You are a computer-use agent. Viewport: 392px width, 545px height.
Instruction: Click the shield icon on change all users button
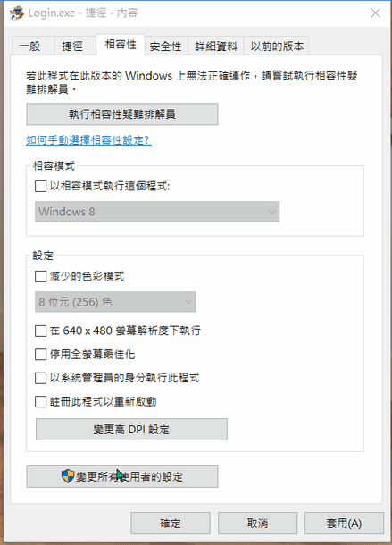(x=68, y=476)
